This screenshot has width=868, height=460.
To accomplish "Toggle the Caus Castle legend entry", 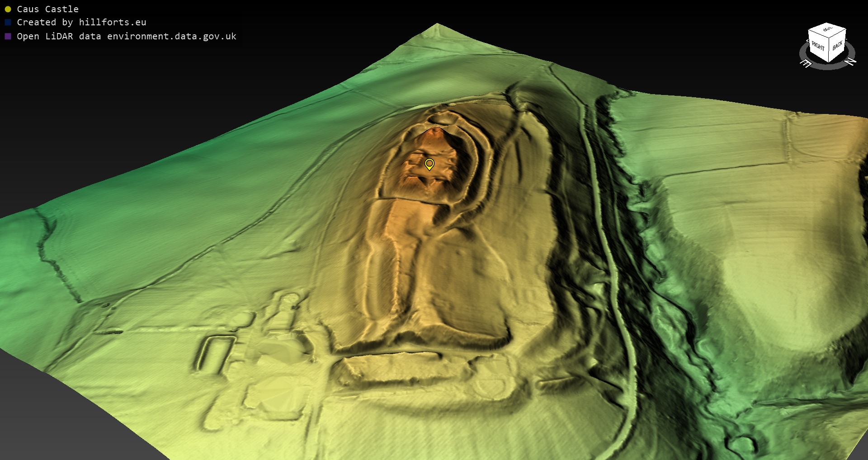I will [x=47, y=9].
